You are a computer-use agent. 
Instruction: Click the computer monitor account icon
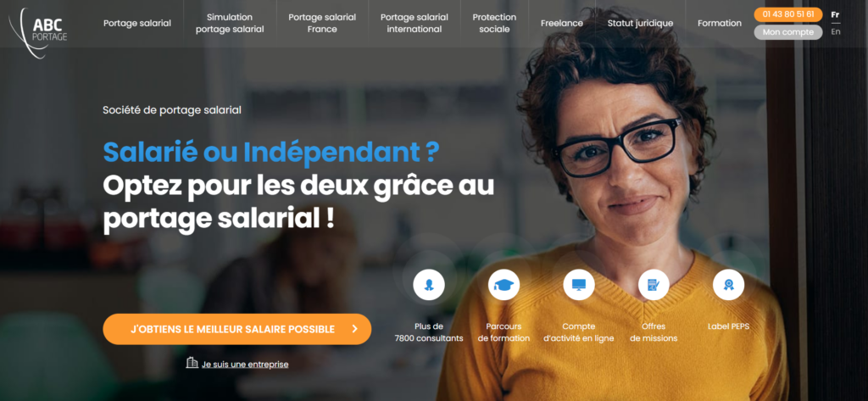point(578,285)
